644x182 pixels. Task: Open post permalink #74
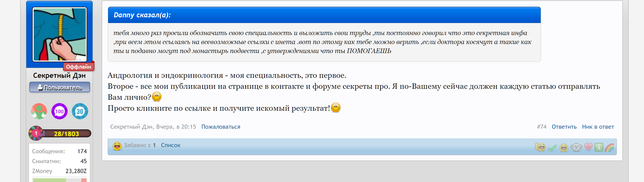542,127
